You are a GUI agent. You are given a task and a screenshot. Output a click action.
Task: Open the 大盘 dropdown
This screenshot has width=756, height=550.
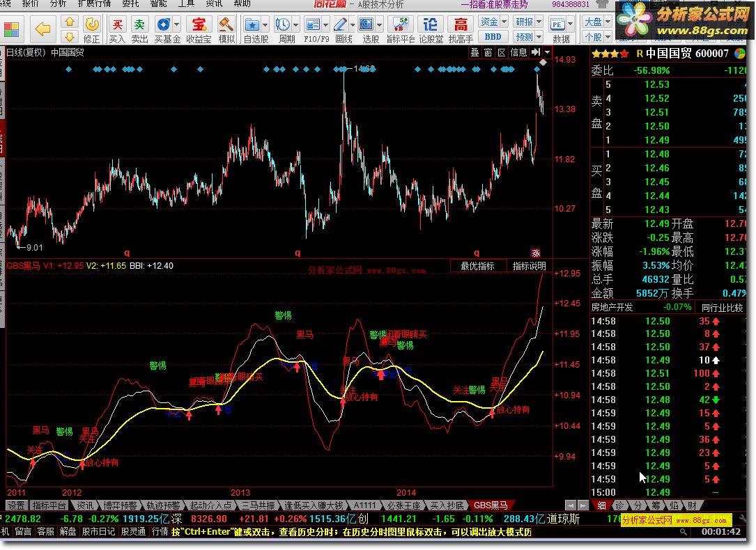(597, 22)
